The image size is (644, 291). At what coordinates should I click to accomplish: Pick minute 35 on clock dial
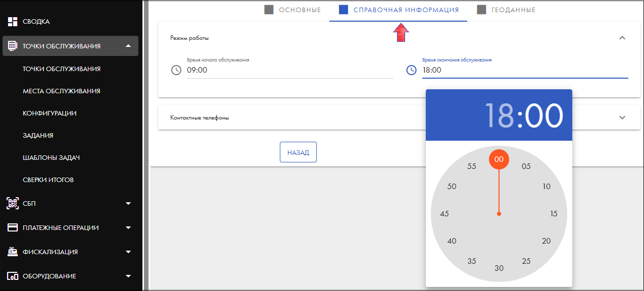tap(472, 261)
